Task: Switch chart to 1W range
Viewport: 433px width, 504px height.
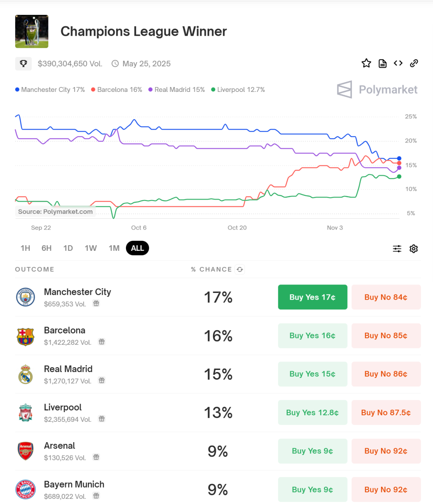Action: [x=91, y=248]
